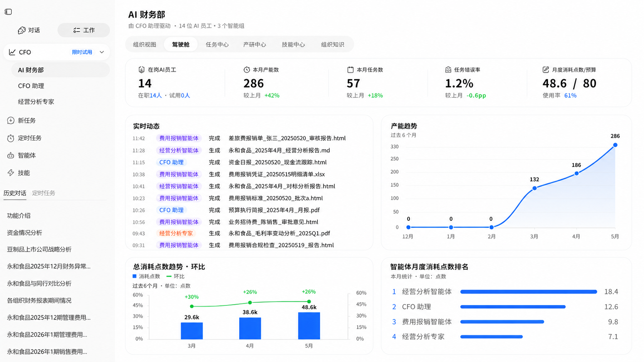Click the clock icon for 定时任务

11,138
